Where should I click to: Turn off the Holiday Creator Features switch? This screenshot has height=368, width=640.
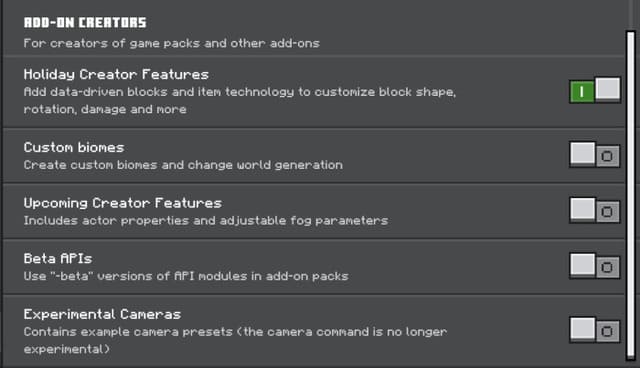coord(595,90)
